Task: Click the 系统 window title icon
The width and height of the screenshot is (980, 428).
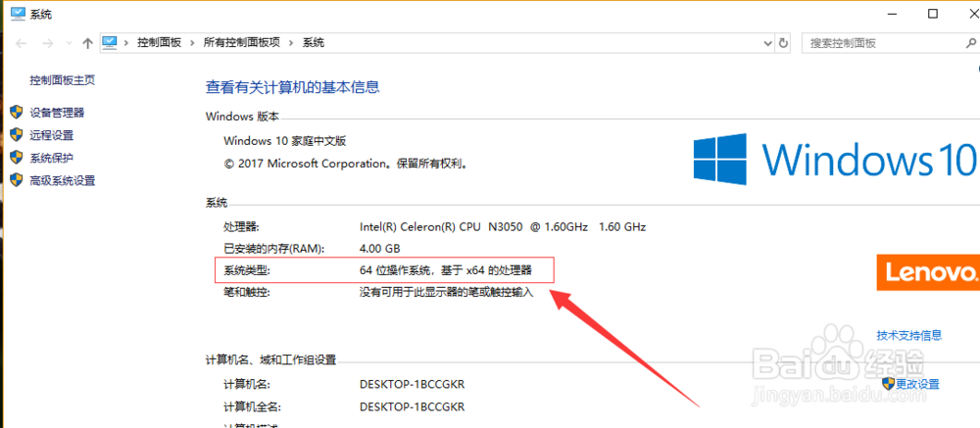Action: [18, 13]
